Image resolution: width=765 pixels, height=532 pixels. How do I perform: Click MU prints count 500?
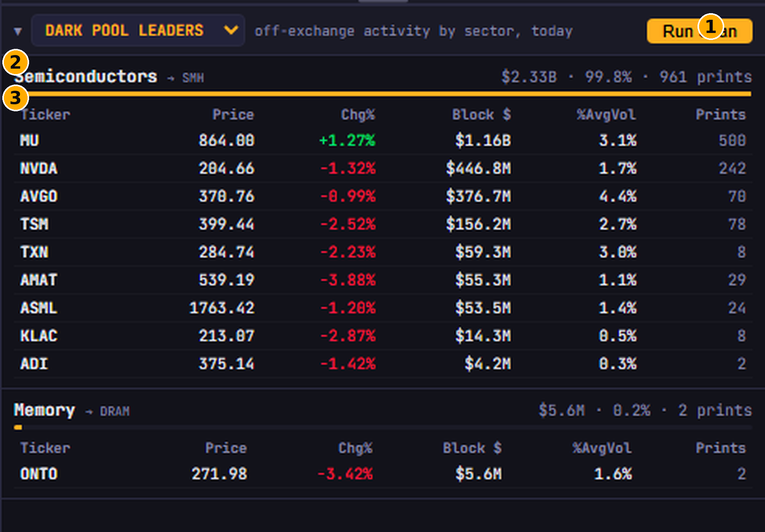732,140
